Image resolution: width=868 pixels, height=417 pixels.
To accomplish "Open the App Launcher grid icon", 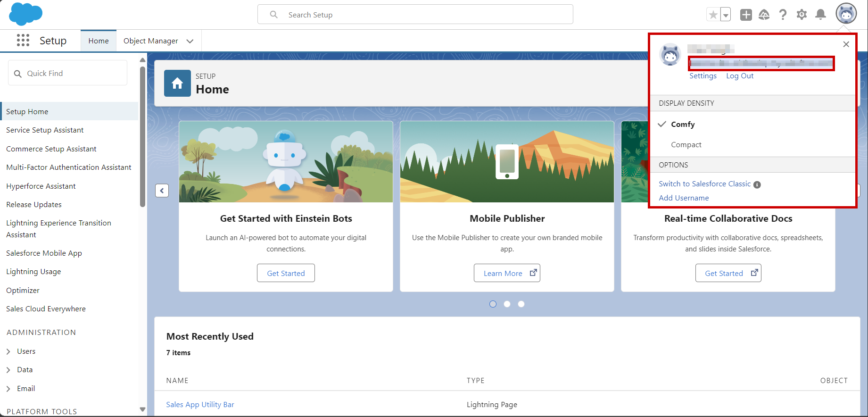I will (x=23, y=41).
